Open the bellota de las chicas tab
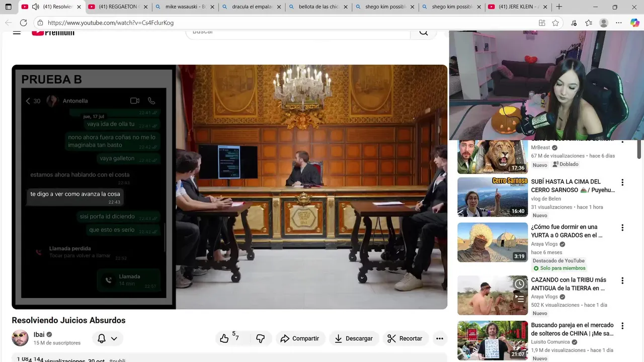The image size is (644, 362). pyautogui.click(x=317, y=7)
